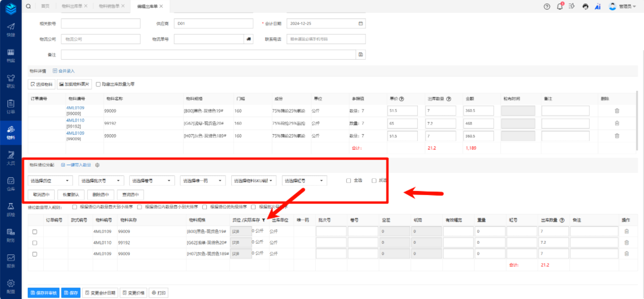
Task: Switch to the 首页 tab
Action: [45, 6]
